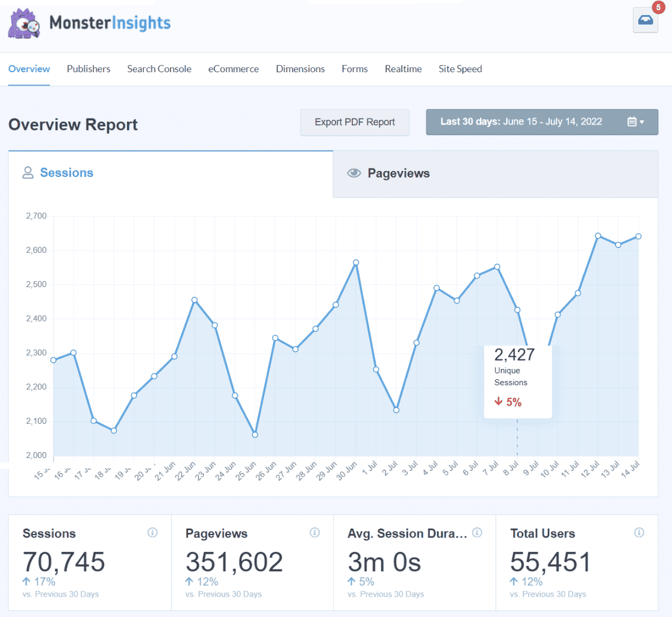672x617 pixels.
Task: Switch the chart back to Sessions view
Action: coord(67,173)
